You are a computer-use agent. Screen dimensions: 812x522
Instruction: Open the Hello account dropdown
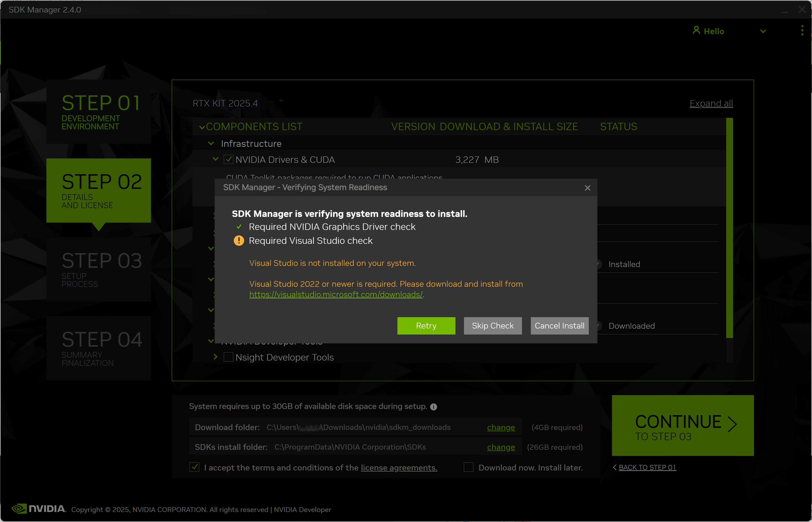(763, 31)
